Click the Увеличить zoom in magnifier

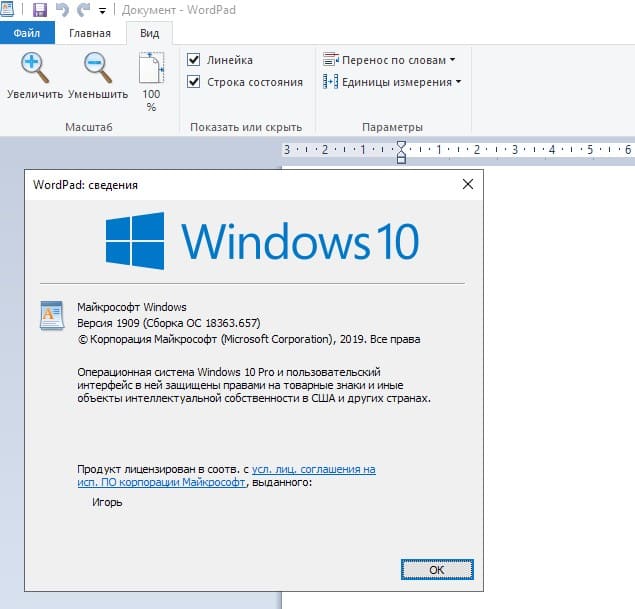(35, 76)
